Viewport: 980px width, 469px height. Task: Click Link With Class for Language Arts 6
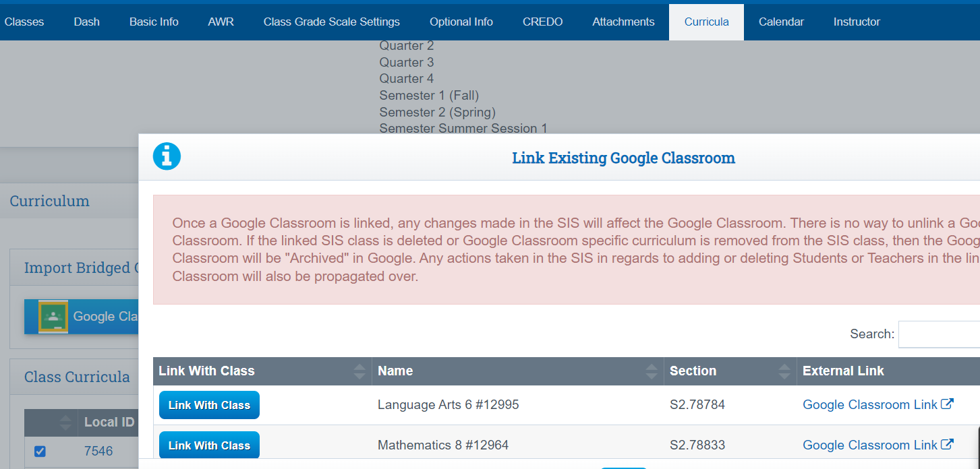click(209, 405)
